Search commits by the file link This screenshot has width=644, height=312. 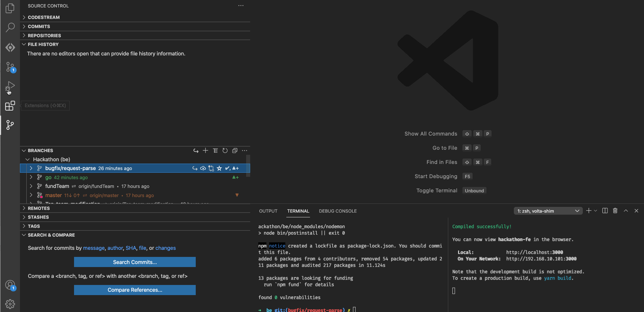tap(143, 248)
